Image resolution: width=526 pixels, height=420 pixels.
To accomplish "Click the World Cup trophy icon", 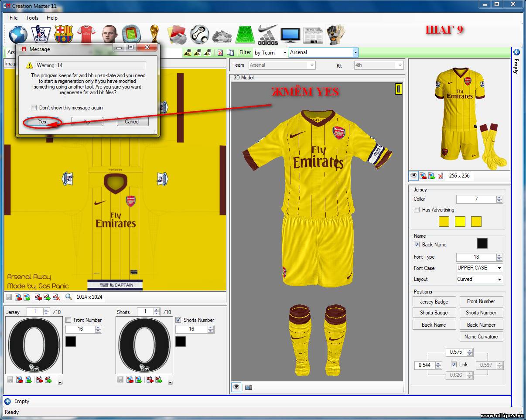I will click(x=154, y=34).
